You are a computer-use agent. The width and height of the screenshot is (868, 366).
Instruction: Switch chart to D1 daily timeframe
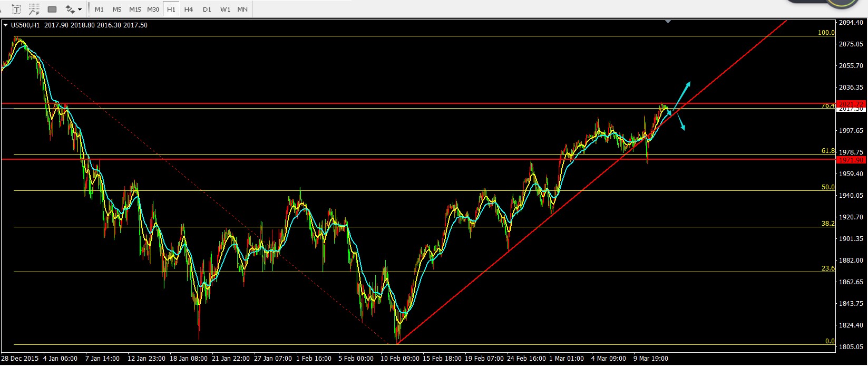point(207,9)
